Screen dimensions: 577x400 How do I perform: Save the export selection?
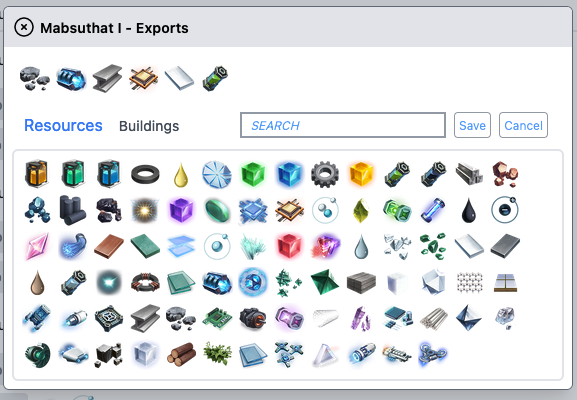[x=472, y=125]
